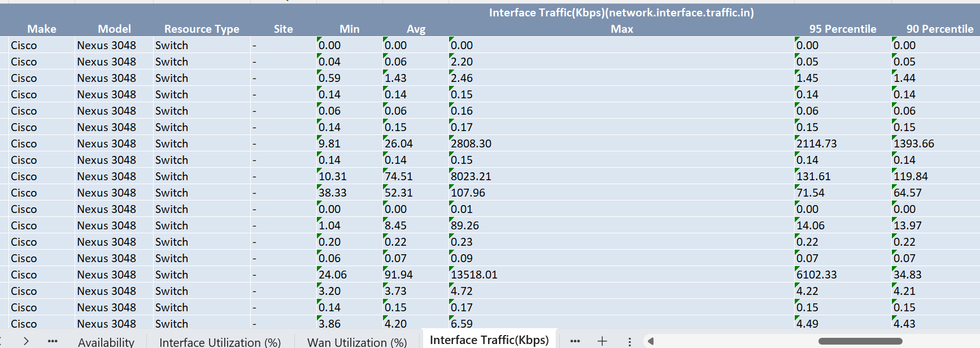Click the vertical dots tab bar resize handle
The width and height of the screenshot is (980, 348).
629,341
